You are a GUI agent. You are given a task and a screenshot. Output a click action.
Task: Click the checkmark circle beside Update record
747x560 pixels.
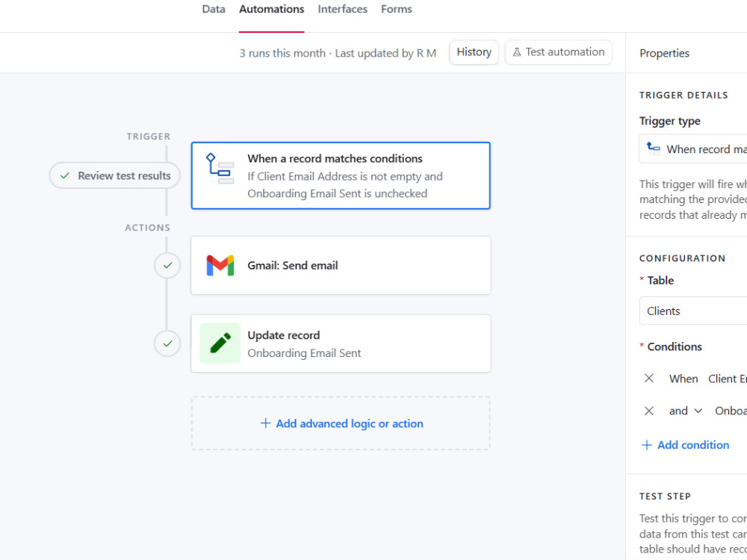pos(167,343)
